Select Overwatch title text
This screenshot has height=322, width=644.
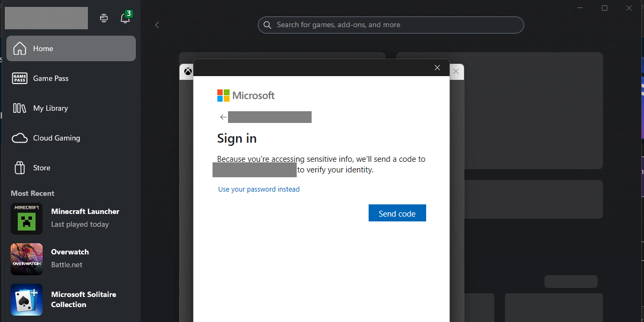(70, 252)
